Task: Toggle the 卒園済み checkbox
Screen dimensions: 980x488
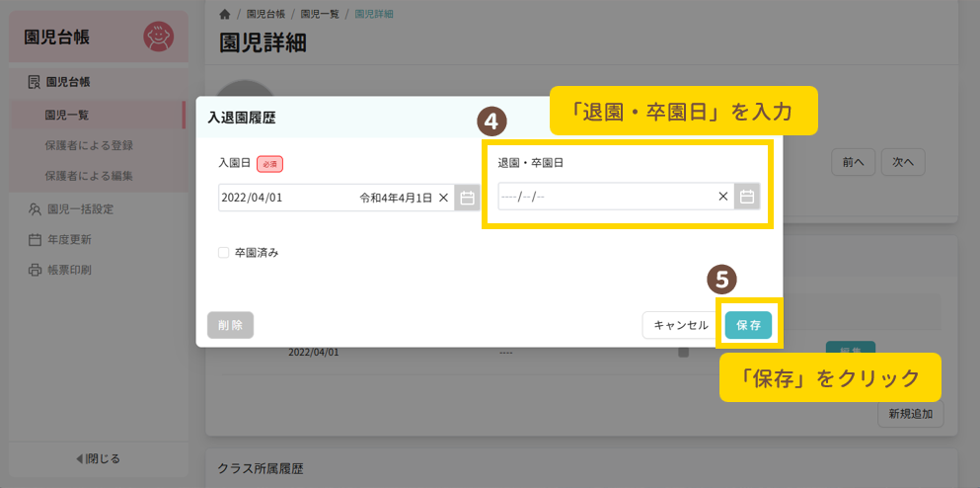Action: 224,253
